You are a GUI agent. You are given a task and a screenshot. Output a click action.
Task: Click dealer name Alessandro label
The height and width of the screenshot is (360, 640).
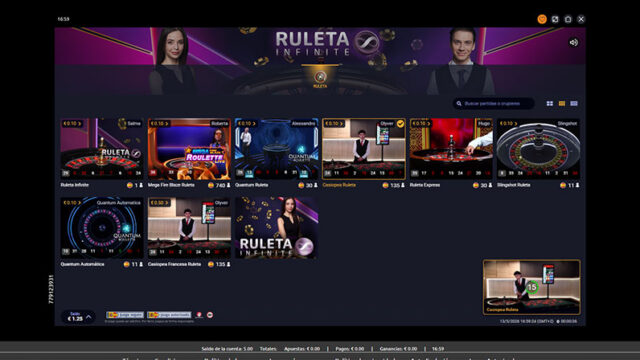(x=303, y=123)
